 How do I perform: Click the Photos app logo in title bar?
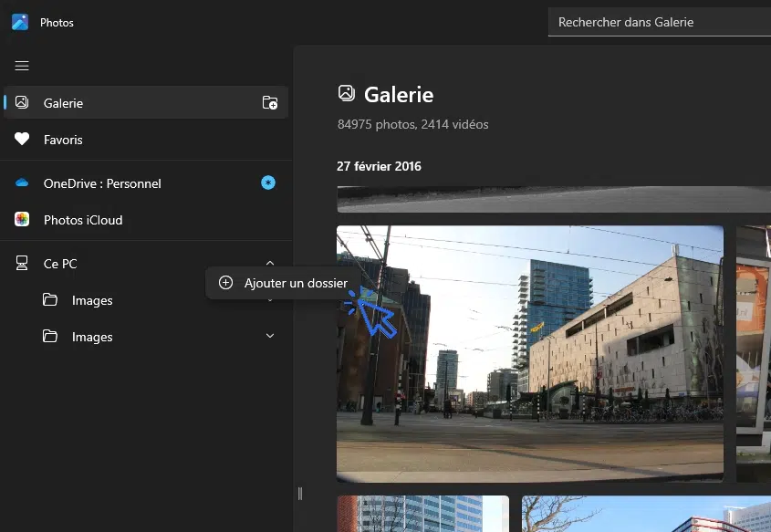tap(20, 22)
